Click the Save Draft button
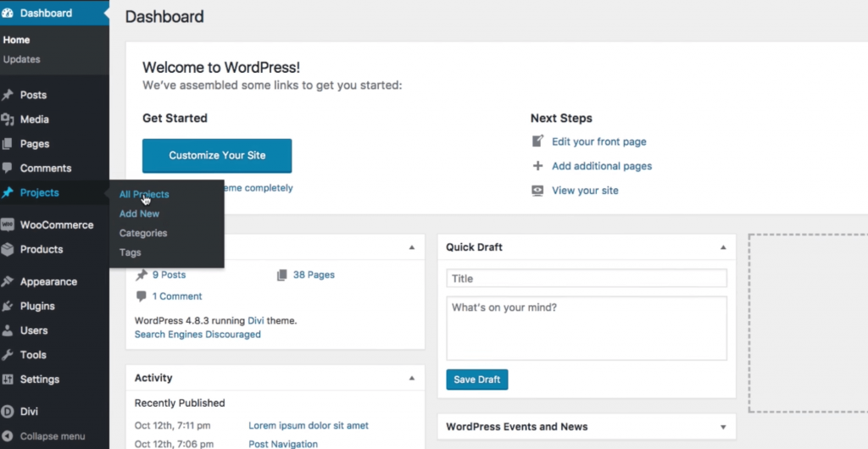 click(x=476, y=380)
